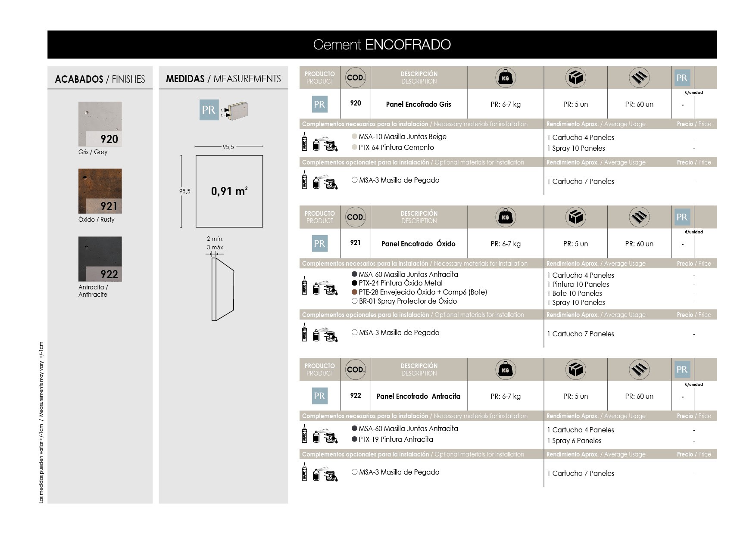Click the PR price badge in the 922 table header
Screen dimensions: 756x534
682,369
